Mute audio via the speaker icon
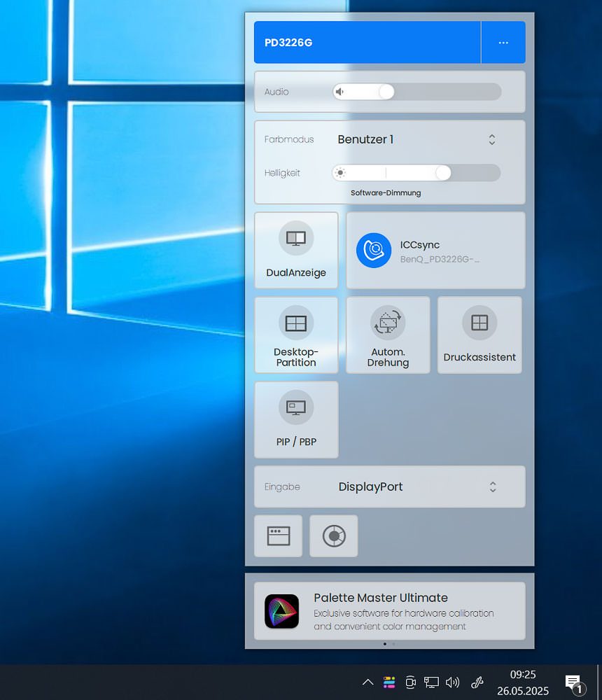 340,92
